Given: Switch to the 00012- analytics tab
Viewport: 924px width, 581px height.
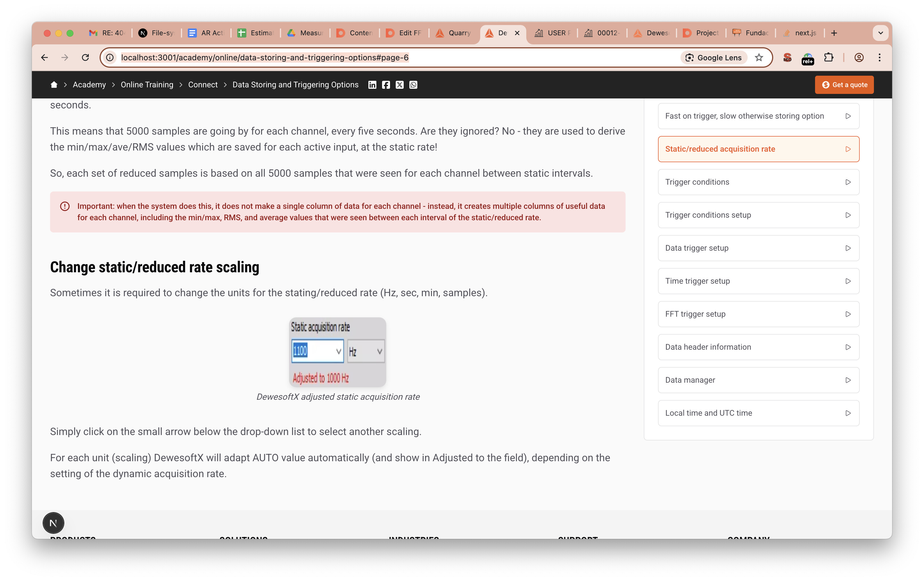Looking at the screenshot, I should pos(602,33).
